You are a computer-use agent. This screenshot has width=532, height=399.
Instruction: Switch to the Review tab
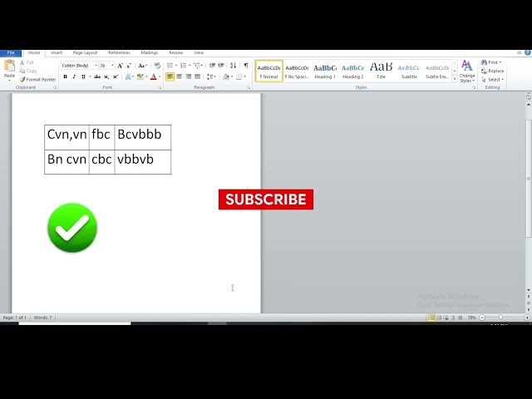click(175, 53)
